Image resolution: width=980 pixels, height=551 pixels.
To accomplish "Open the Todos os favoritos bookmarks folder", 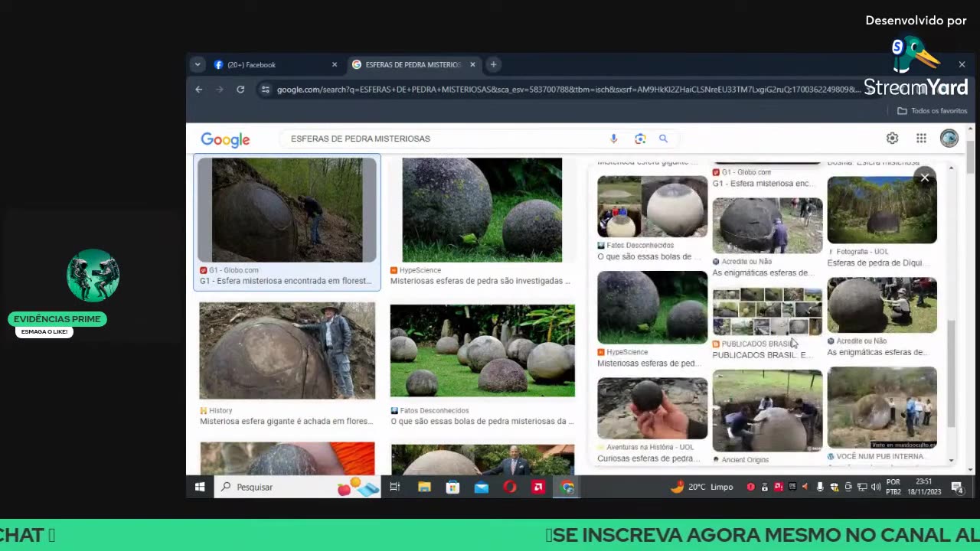I will pos(932,111).
